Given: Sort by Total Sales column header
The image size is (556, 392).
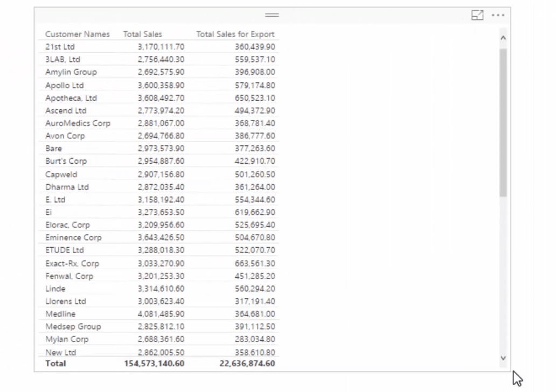Looking at the screenshot, I should coord(143,34).
